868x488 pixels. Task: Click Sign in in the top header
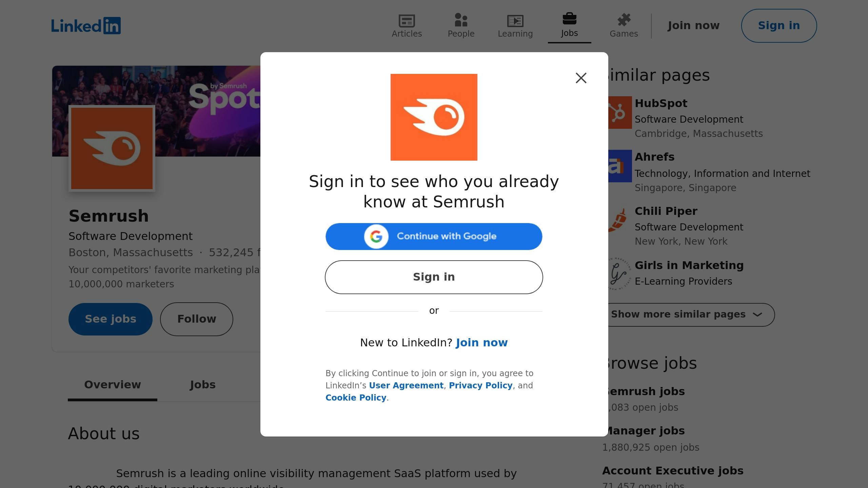pyautogui.click(x=779, y=26)
